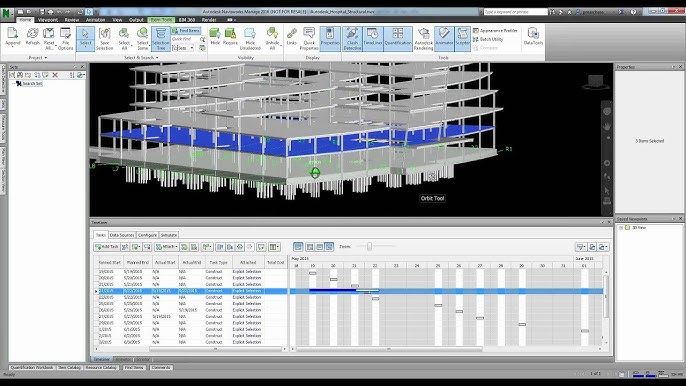Click the Require items icon
The height and width of the screenshot is (386, 686).
point(231,37)
